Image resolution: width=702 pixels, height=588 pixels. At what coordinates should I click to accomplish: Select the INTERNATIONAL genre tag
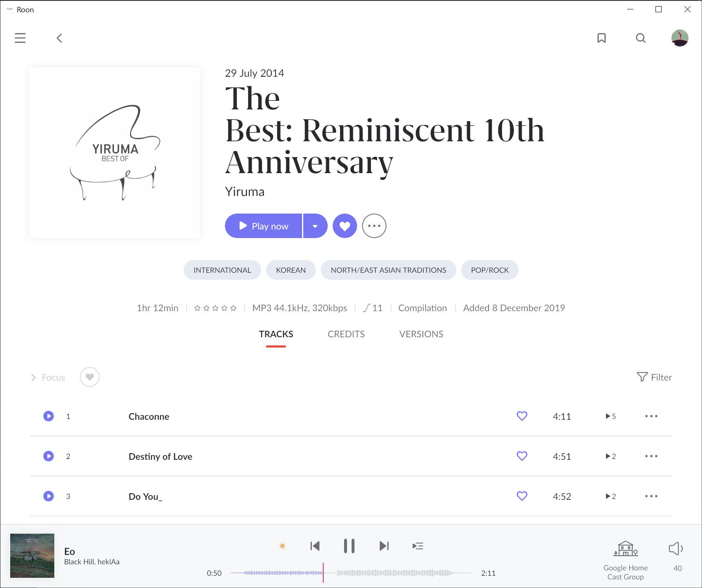[x=222, y=270]
